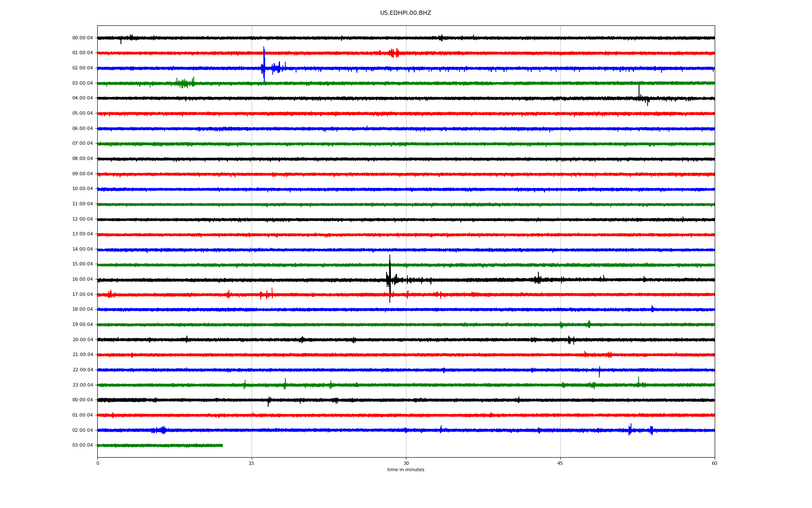
Task: Click the 14:00:04 trace time label
Action: (82, 249)
